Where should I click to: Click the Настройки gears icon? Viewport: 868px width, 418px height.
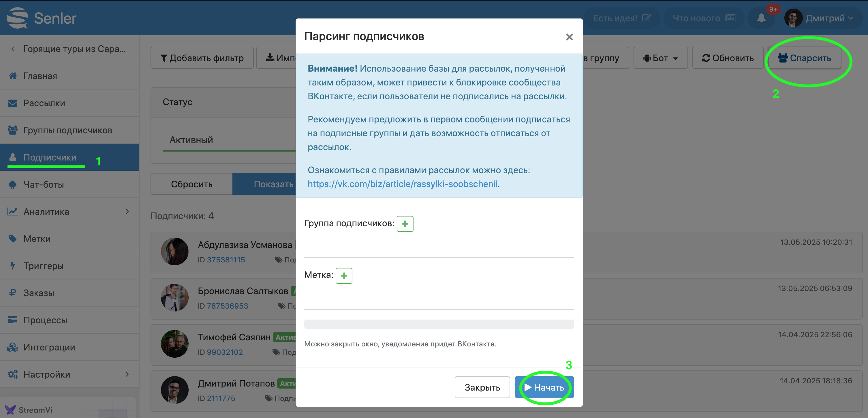(12, 374)
